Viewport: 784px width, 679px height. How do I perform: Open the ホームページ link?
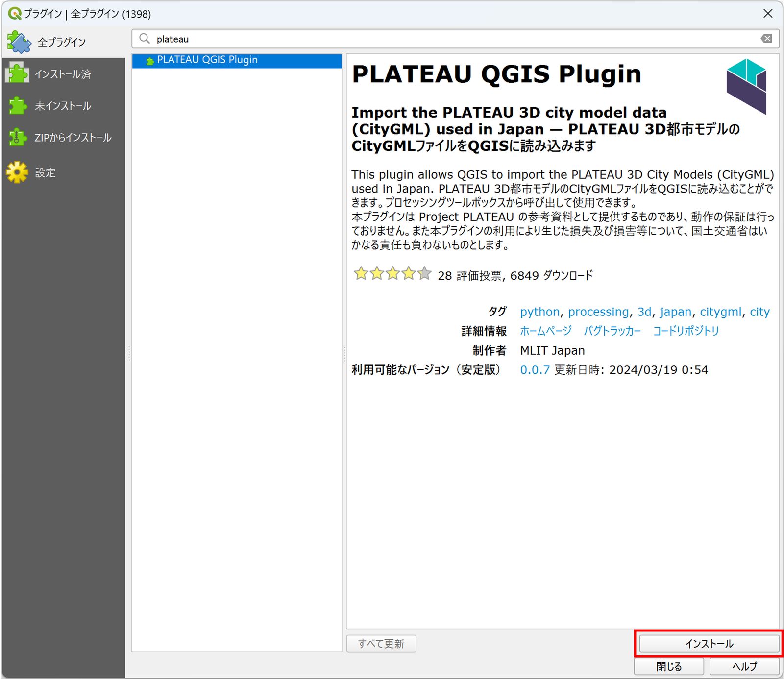click(545, 331)
